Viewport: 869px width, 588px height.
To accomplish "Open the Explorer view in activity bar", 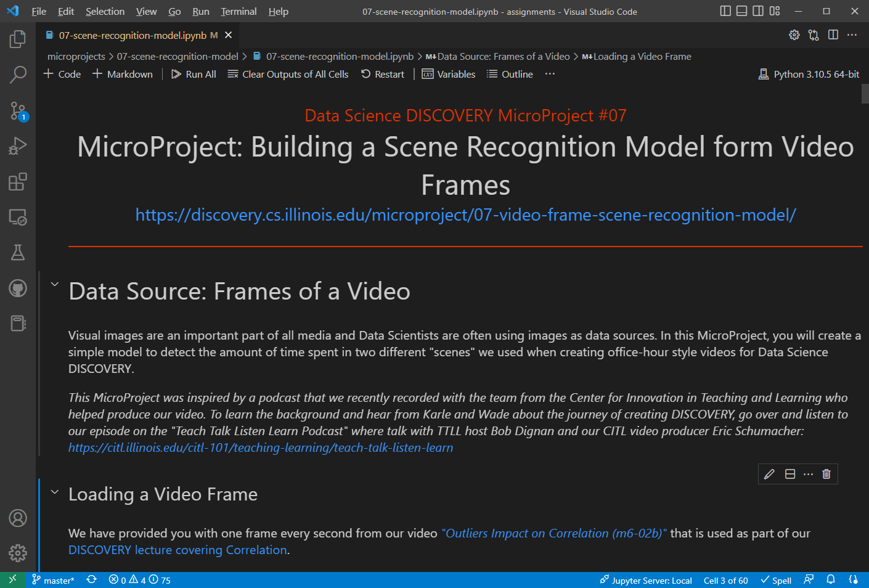I will click(18, 39).
